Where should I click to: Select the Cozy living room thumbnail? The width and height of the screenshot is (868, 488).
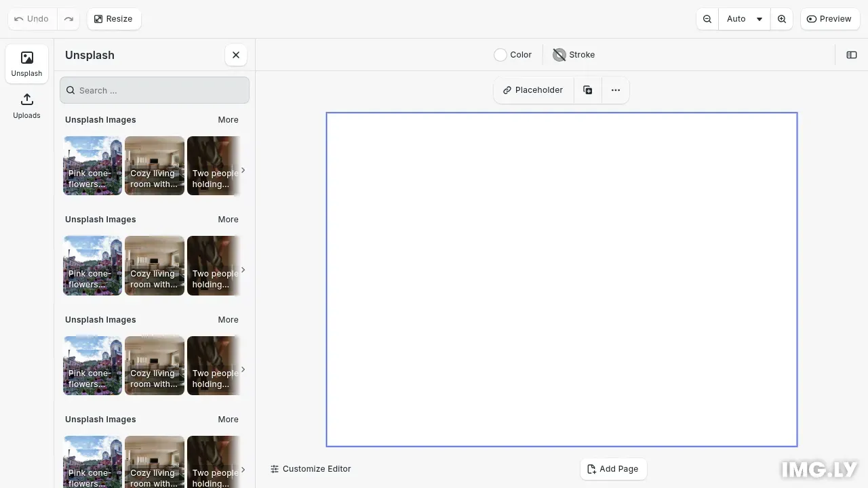[x=154, y=165]
